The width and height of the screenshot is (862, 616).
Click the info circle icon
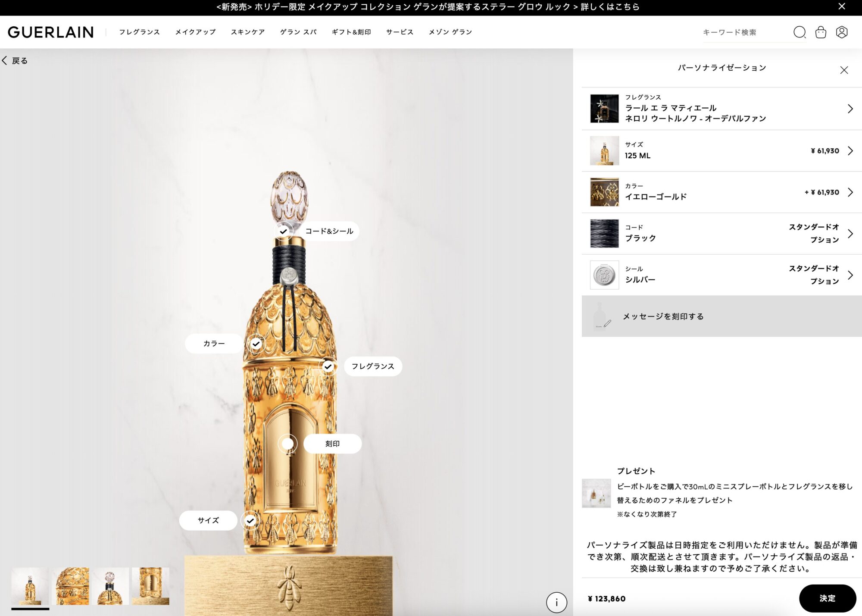556,602
